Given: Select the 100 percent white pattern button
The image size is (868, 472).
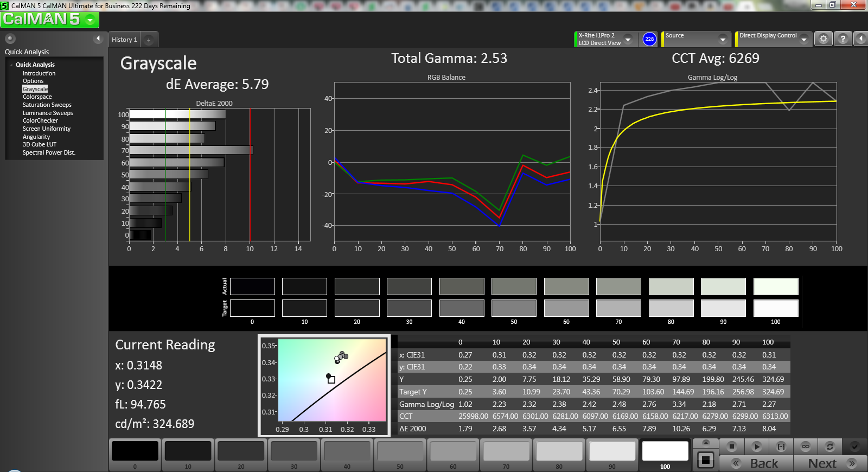Looking at the screenshot, I should (x=665, y=455).
